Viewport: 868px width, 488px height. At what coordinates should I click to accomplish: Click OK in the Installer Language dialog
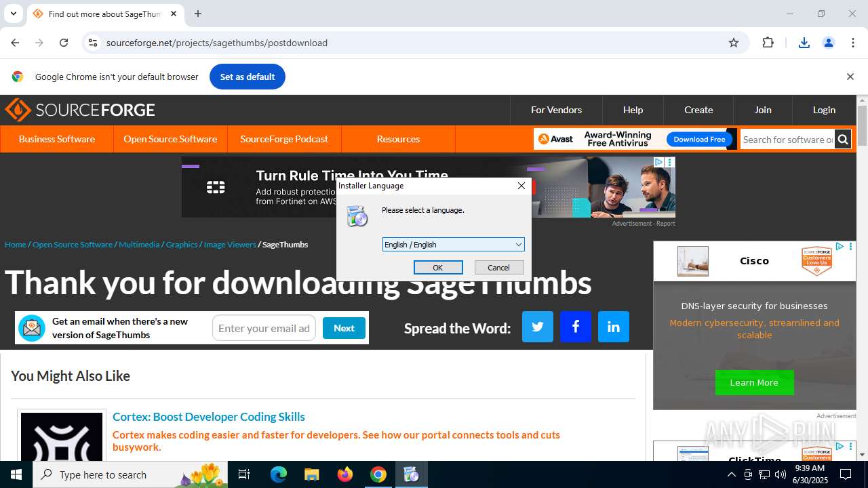[438, 268]
